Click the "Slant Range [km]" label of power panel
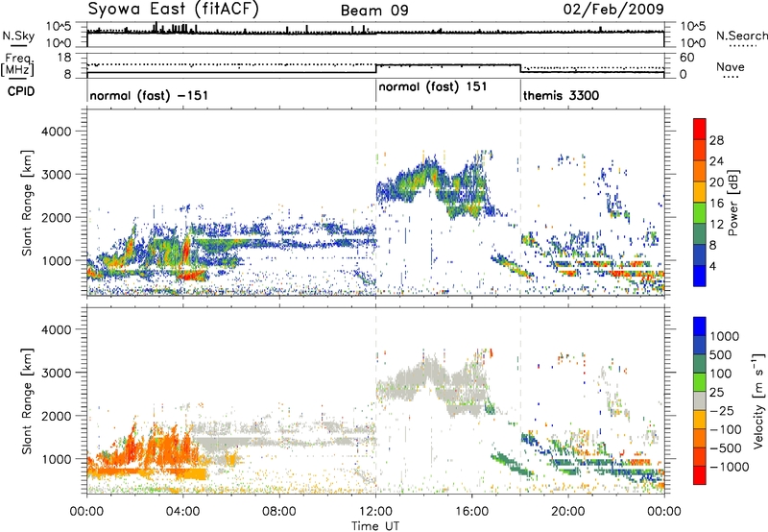Viewport: 768px width, 532px height. click(27, 203)
